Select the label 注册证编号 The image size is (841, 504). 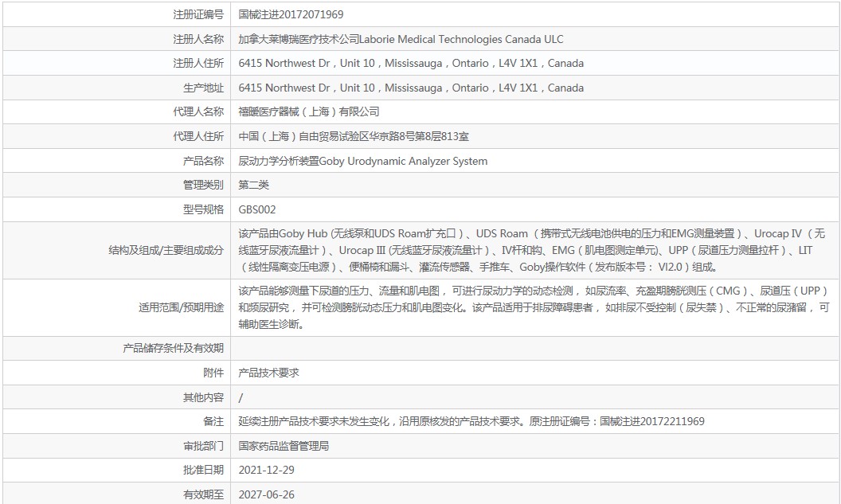coord(198,14)
